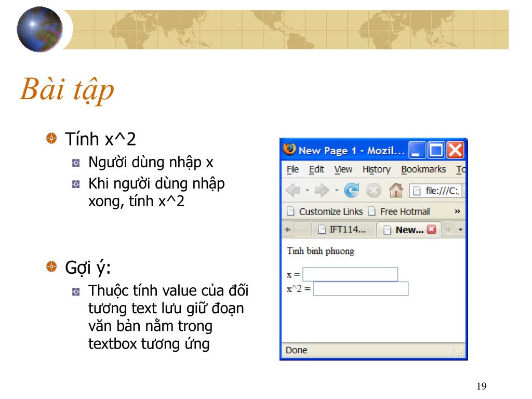The image size is (532, 399).
Task: Click the greyed stop loading icon
Action: [374, 190]
